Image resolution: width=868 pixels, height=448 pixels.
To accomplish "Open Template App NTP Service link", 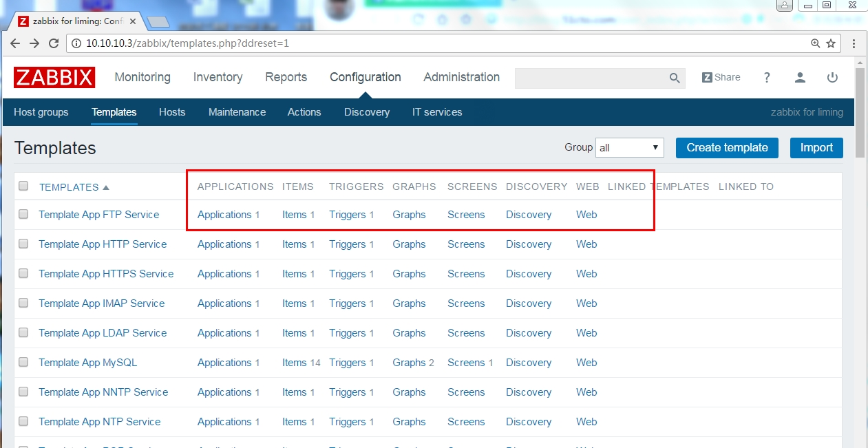I will (x=100, y=421).
